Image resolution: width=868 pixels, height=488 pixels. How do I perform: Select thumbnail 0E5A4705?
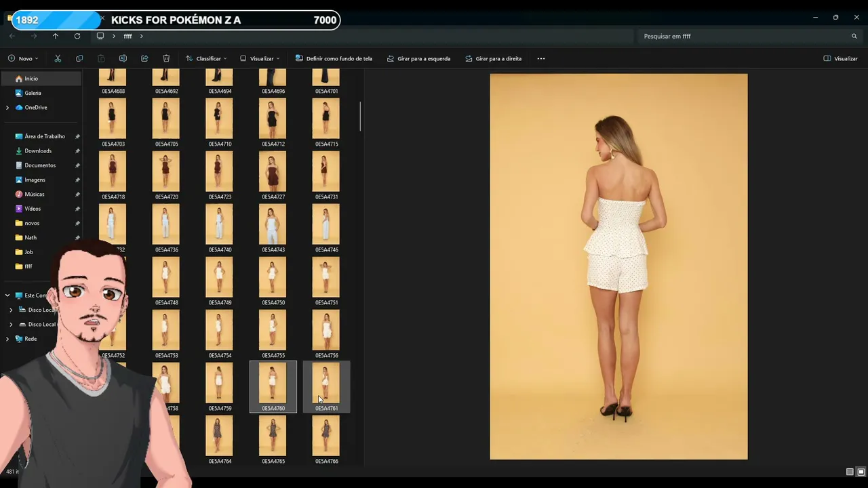tap(166, 123)
